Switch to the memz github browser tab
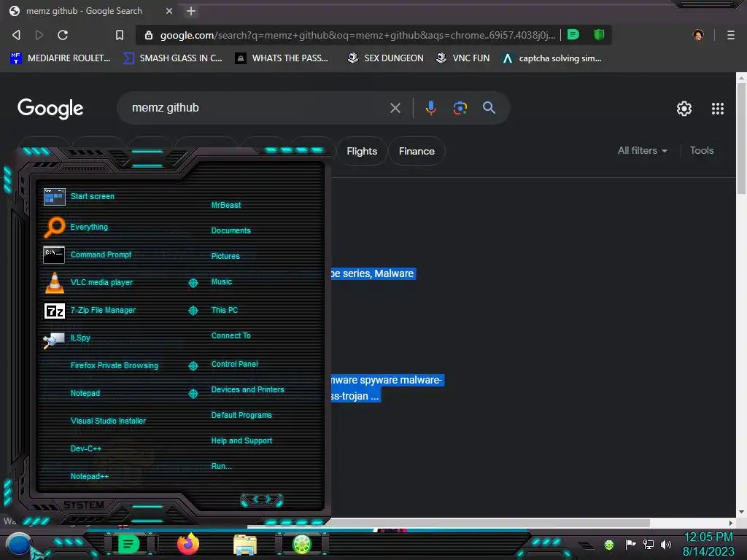 point(90,11)
